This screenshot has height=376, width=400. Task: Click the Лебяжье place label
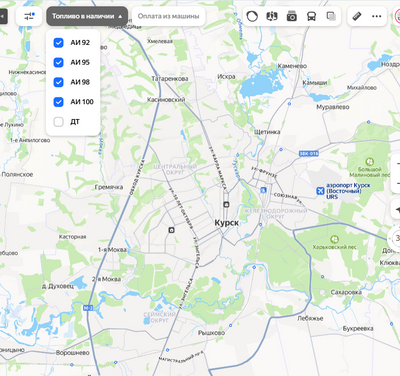[x=310, y=318]
